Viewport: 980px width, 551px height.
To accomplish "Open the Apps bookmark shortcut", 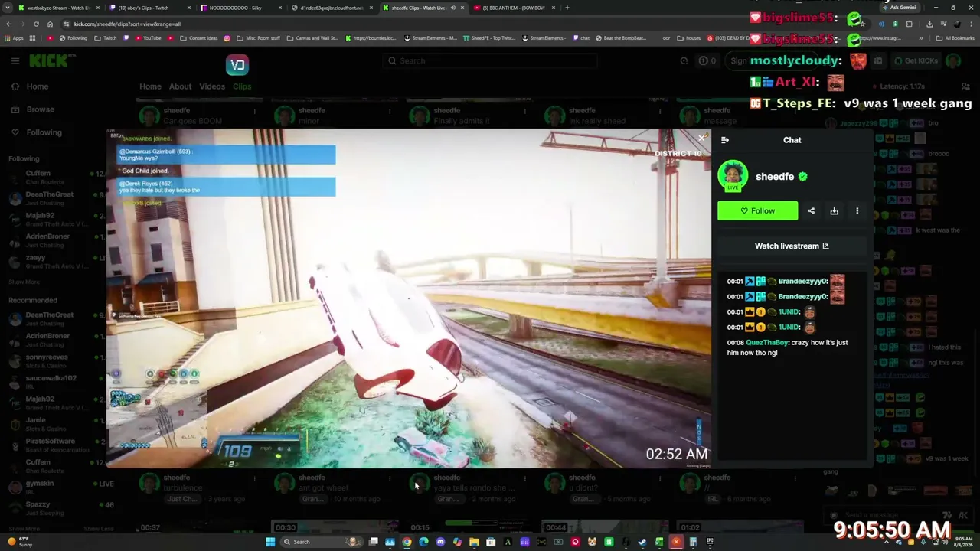I will (x=15, y=38).
